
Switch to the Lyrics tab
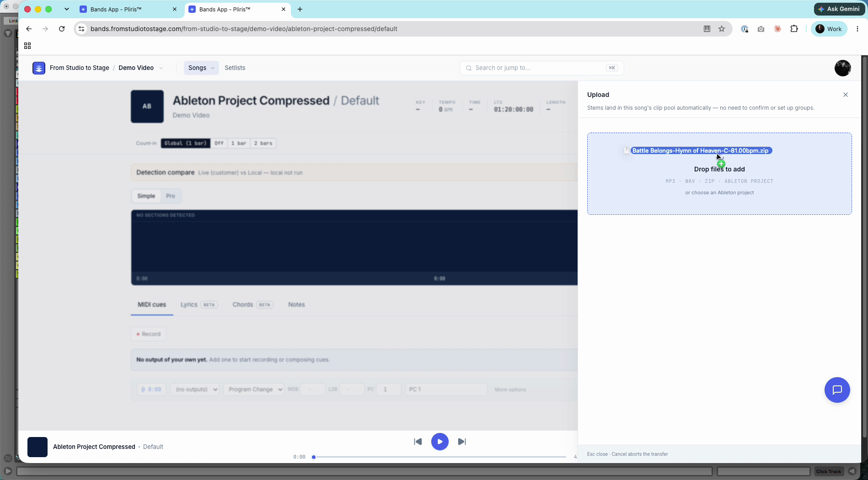tap(199, 305)
